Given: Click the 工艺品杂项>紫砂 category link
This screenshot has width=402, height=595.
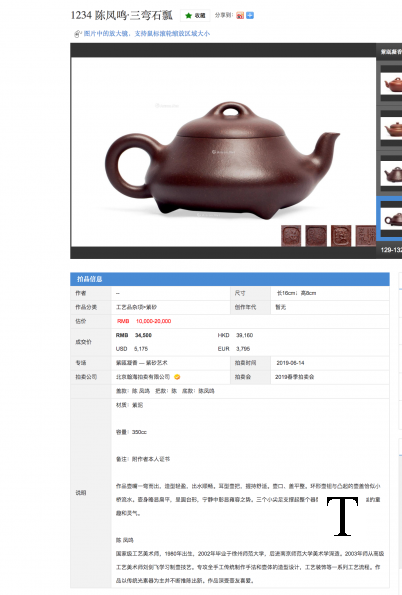Looking at the screenshot, I should (x=136, y=307).
